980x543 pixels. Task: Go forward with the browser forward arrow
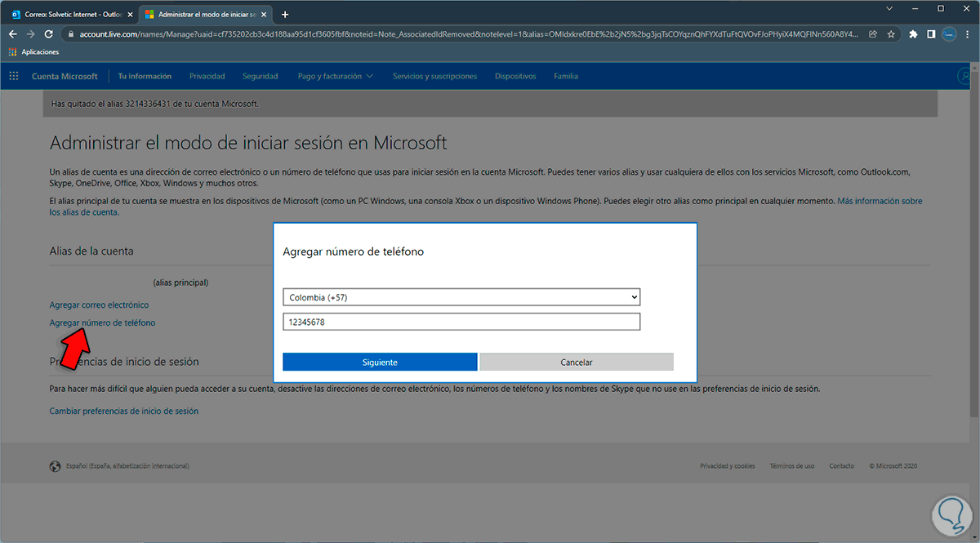click(31, 34)
